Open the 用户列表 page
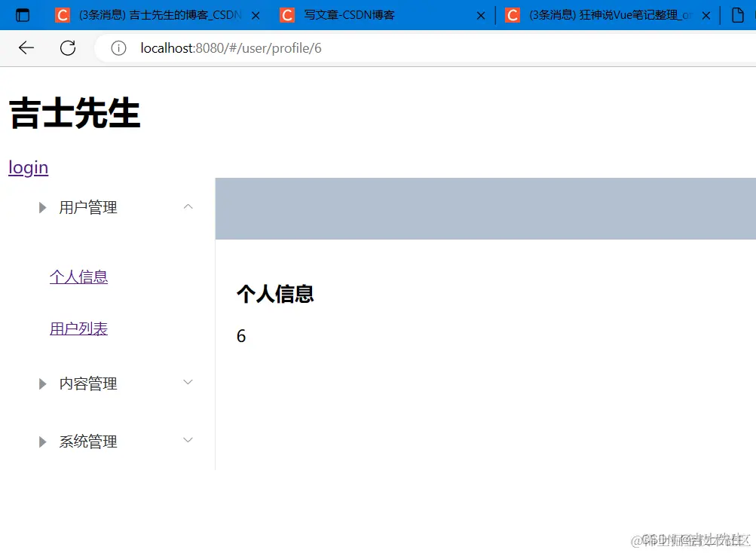 (78, 328)
